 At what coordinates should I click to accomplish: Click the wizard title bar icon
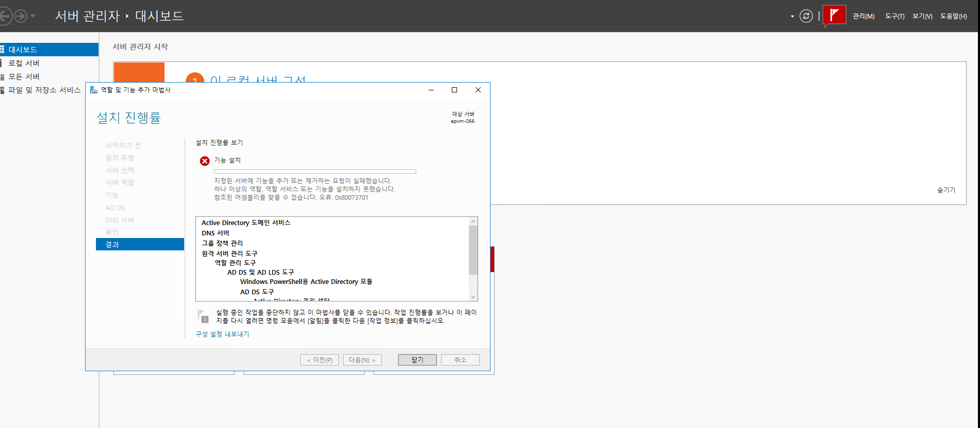tap(94, 90)
